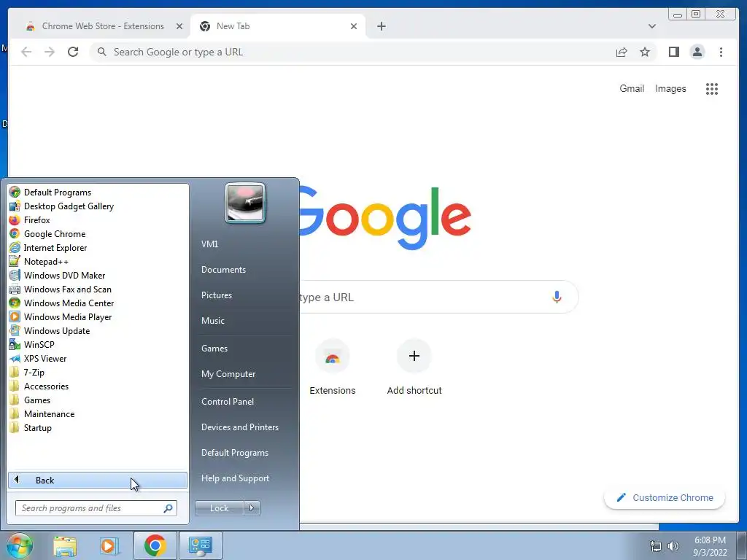Open the Chrome profile avatar menu

(x=697, y=52)
